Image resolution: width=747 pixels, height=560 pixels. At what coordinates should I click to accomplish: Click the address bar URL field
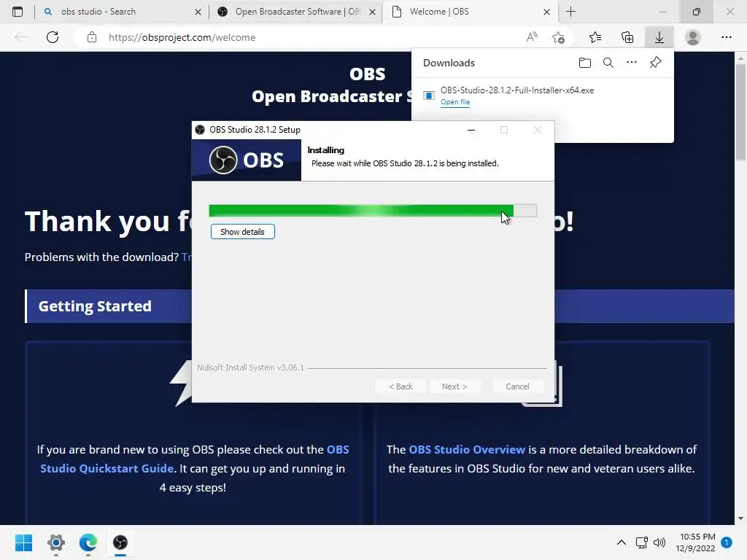point(305,37)
